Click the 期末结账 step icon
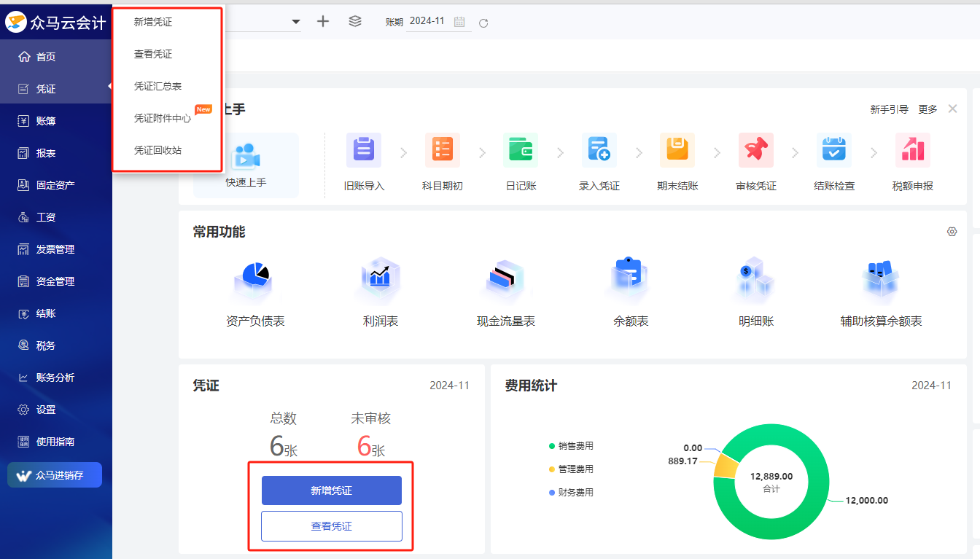This screenshot has width=980, height=559. pos(677,150)
